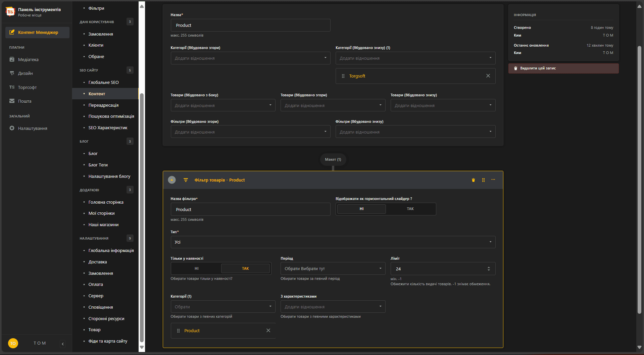The height and width of the screenshot is (355, 644).
Task: Open Контент Менеджер section
Action: pyautogui.click(x=37, y=32)
